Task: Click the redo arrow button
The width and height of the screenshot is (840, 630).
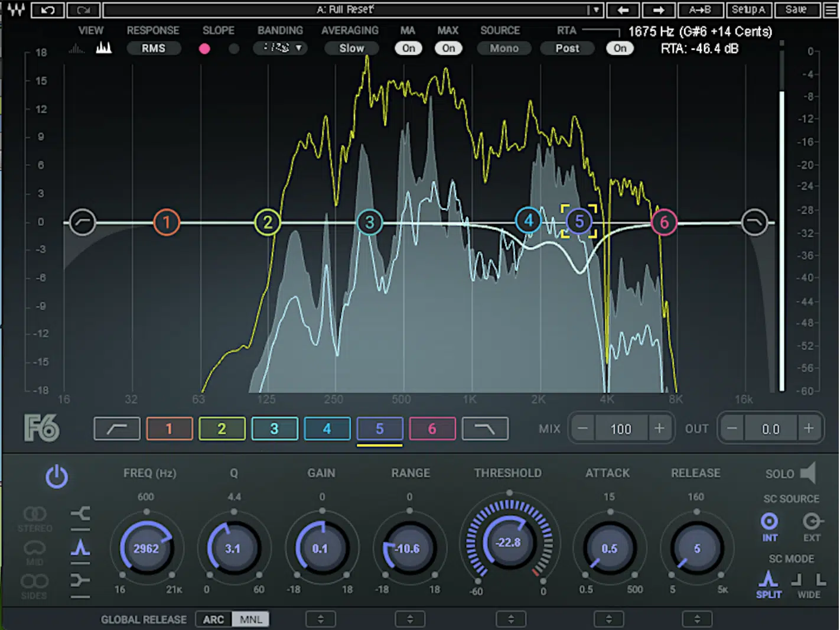Action: [83, 10]
